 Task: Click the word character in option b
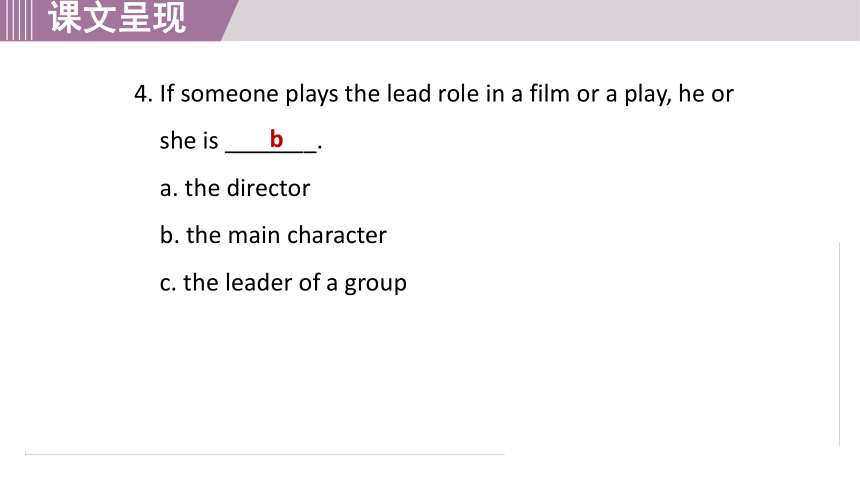(337, 235)
